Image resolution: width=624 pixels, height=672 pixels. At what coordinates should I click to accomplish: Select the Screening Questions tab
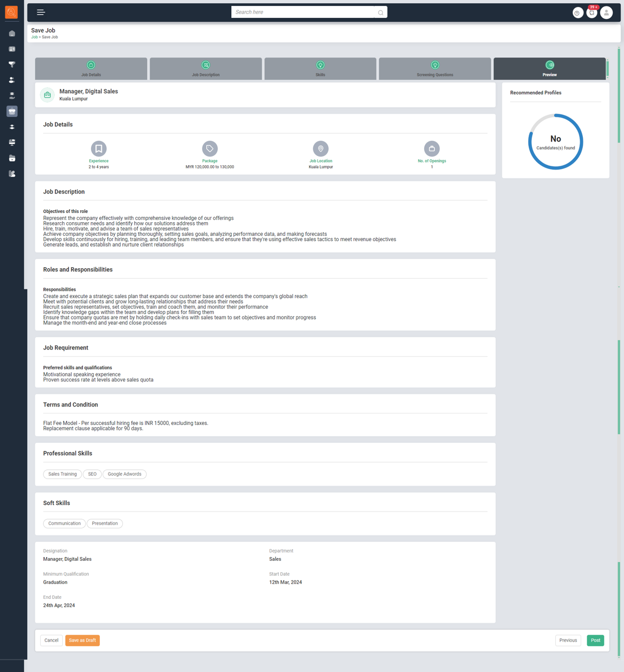coord(435,69)
